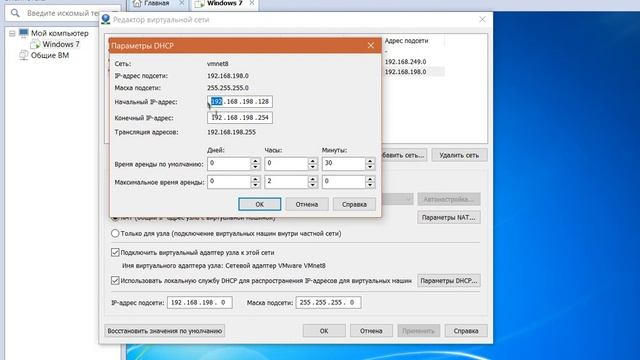Image resolution: width=640 pixels, height=360 pixels.
Task: Decrease maximum lease minutes with down arrow
Action: click(x=370, y=185)
